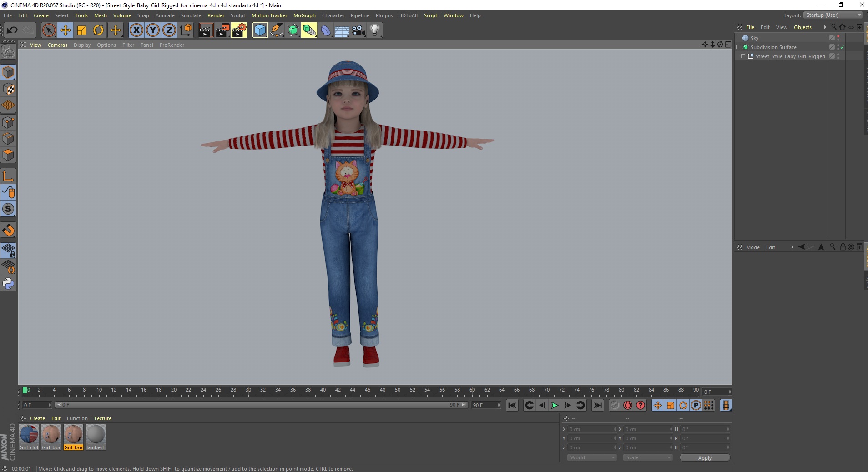Expand Street_Style_Baby_Girl_Rigged object tree
Image resolution: width=868 pixels, height=472 pixels.
tap(743, 56)
